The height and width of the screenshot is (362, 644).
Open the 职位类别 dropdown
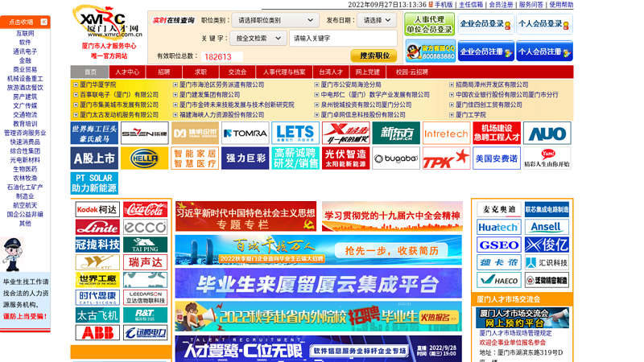pyautogui.click(x=275, y=20)
